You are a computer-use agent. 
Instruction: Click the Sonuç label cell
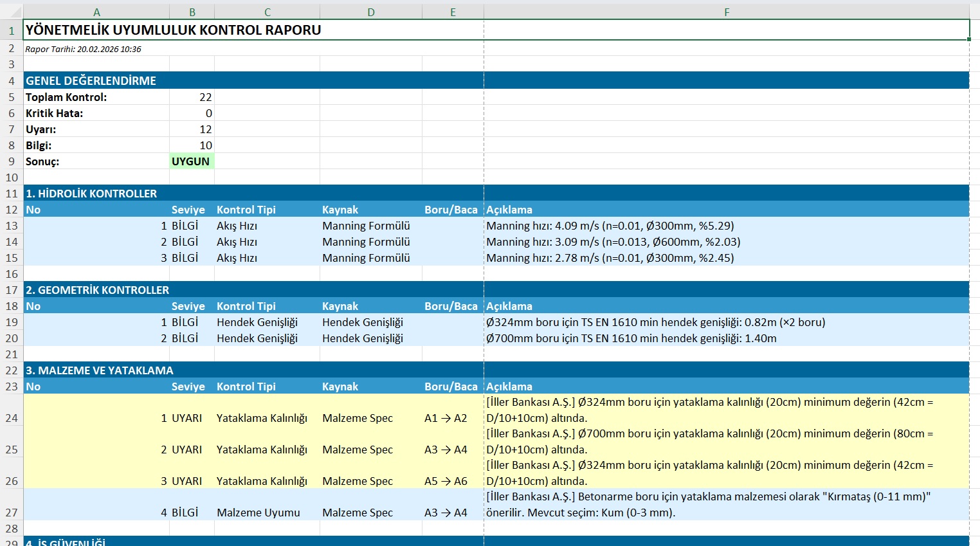[x=96, y=161]
